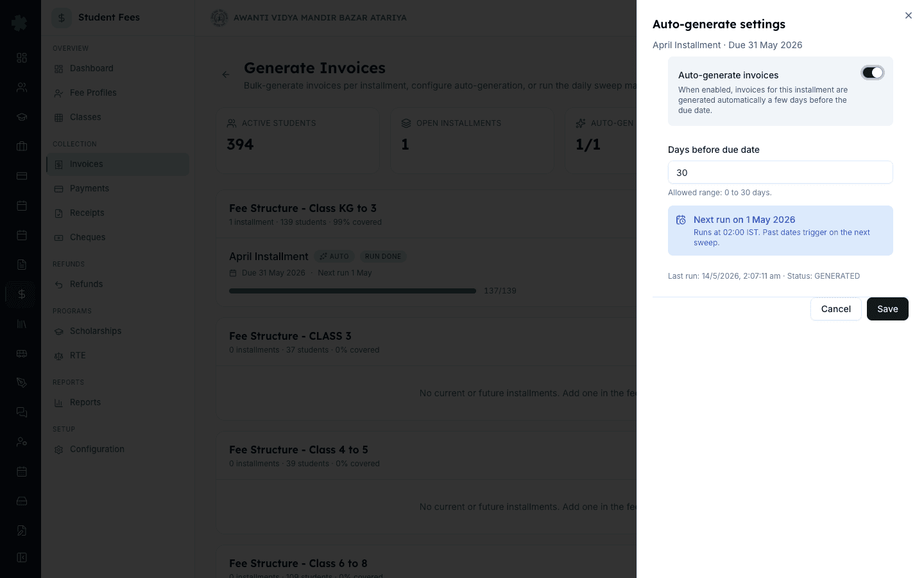Open the pen nib icon in the rail
Screen dimensions: 924x578
(22, 383)
